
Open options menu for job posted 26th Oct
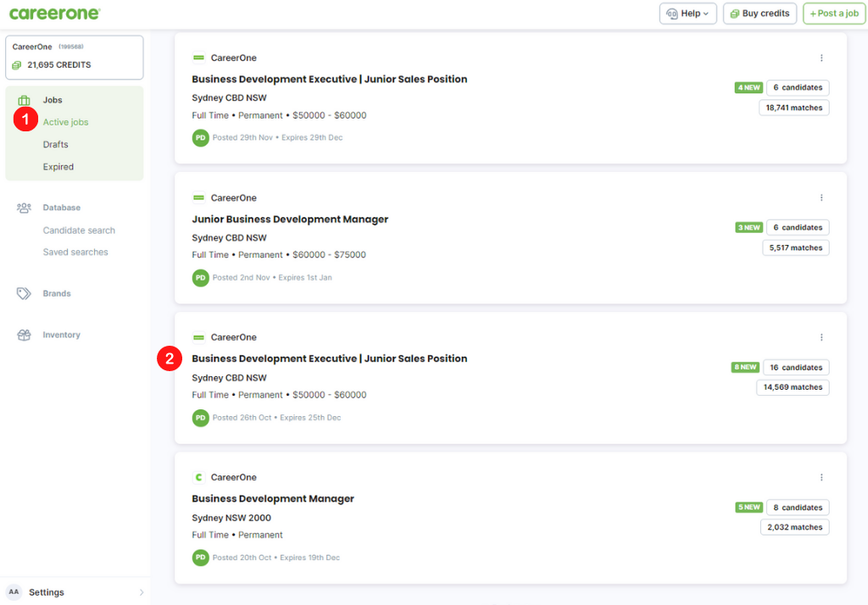coord(821,337)
